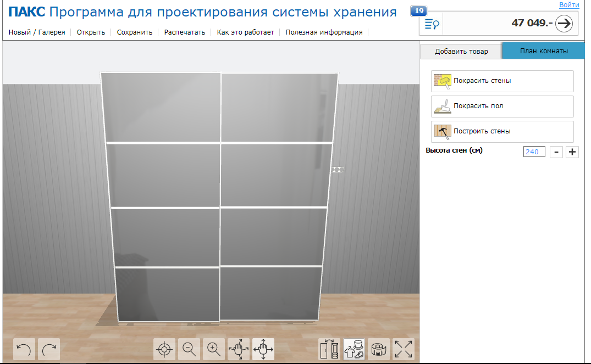
Task: Click Открыть in the menu
Action: 91,32
